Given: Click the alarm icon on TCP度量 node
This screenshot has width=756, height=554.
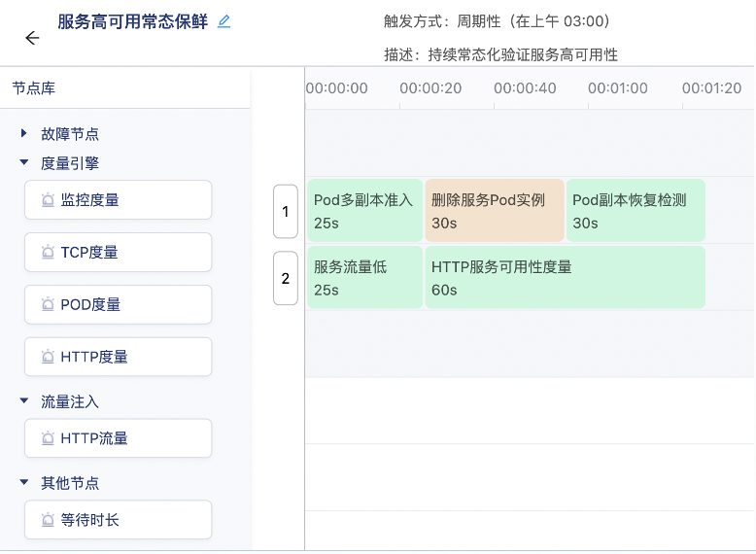Looking at the screenshot, I should coord(48,253).
